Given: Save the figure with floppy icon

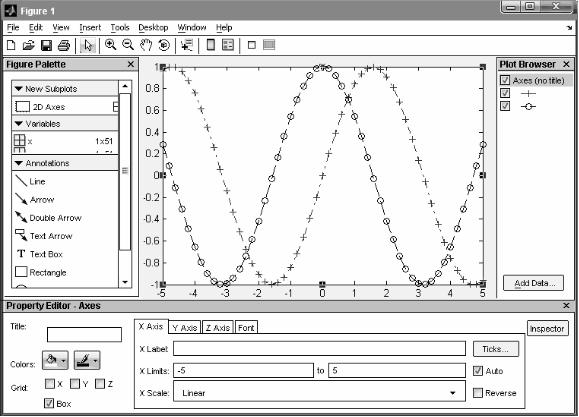Looking at the screenshot, I should 46,45.
